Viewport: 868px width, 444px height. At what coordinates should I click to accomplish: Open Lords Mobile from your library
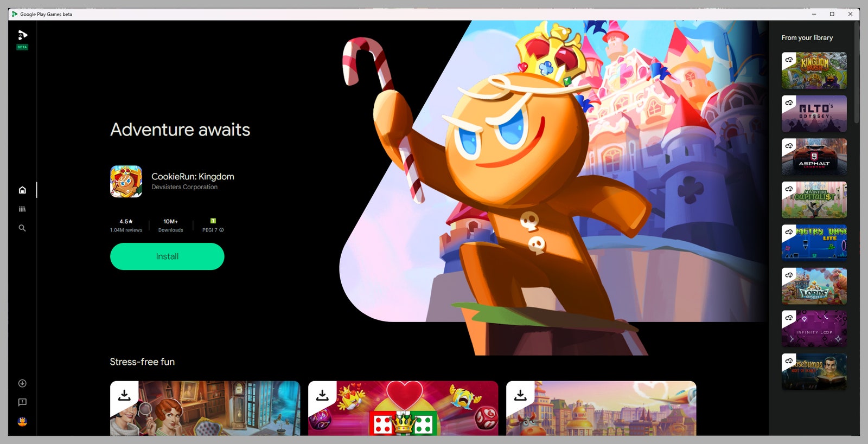pos(814,286)
